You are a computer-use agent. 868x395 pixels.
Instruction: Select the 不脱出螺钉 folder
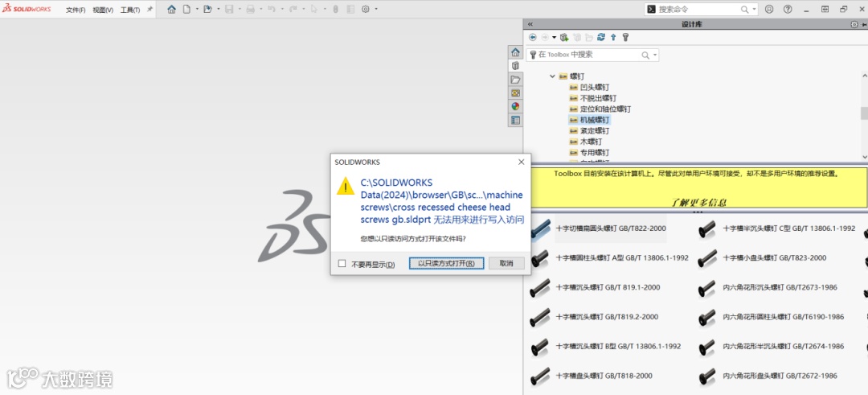[593, 98]
